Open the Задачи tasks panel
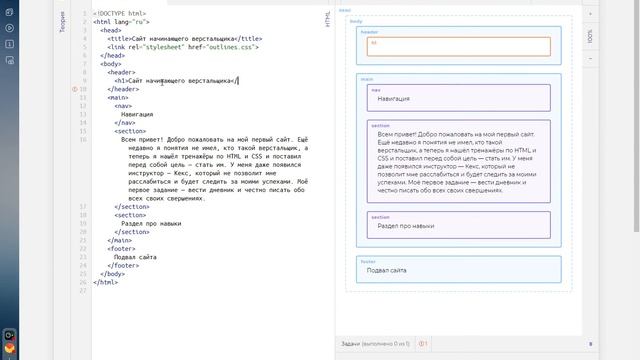Image resolution: width=640 pixels, height=360 pixels. [375, 344]
